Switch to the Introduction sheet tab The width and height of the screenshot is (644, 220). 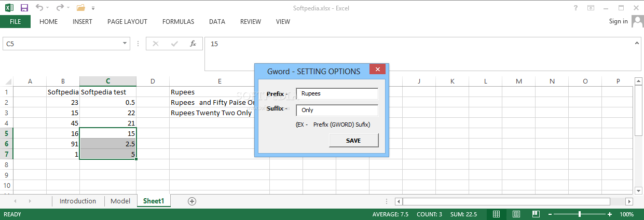pyautogui.click(x=78, y=201)
